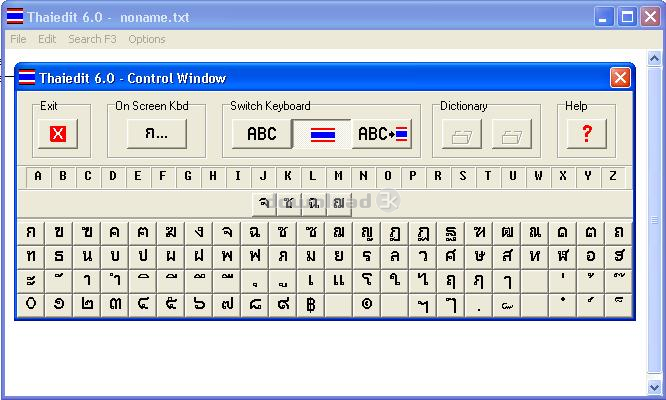666x400 pixels.
Task: Click the Thai consonant น key
Action: click(x=87, y=256)
